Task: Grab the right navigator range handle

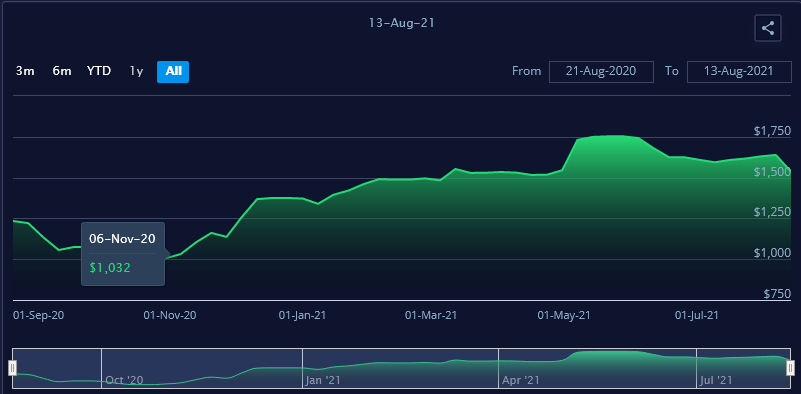Action: click(x=790, y=367)
